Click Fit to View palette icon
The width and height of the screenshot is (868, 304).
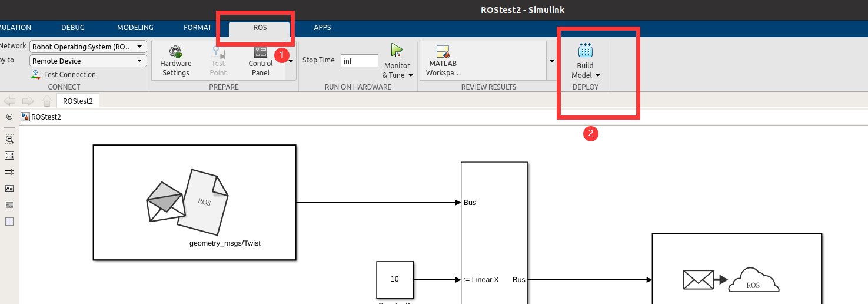pos(9,156)
